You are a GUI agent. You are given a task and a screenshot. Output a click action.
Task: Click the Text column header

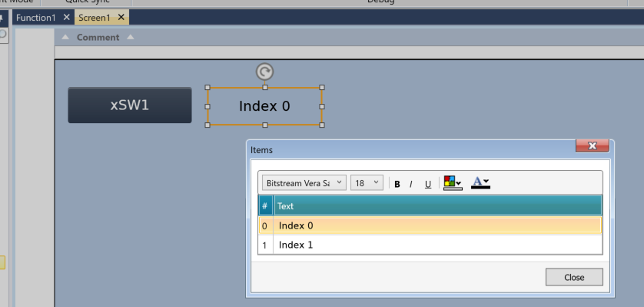(437, 205)
